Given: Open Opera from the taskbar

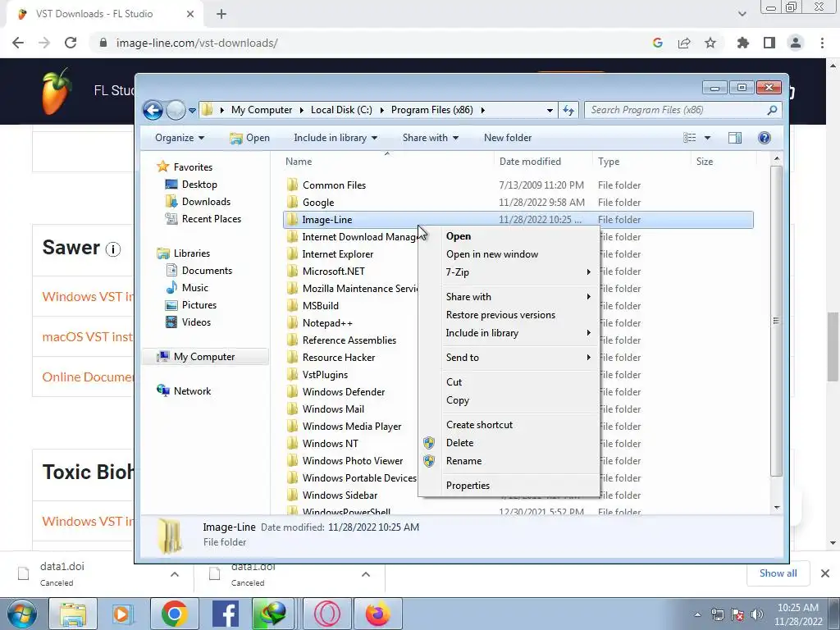Looking at the screenshot, I should point(327,614).
